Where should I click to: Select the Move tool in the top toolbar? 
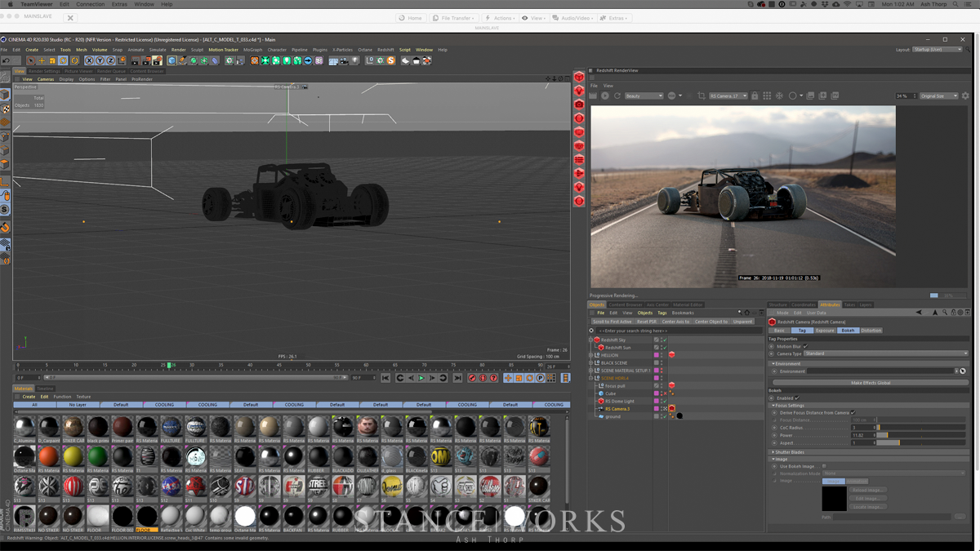point(42,60)
